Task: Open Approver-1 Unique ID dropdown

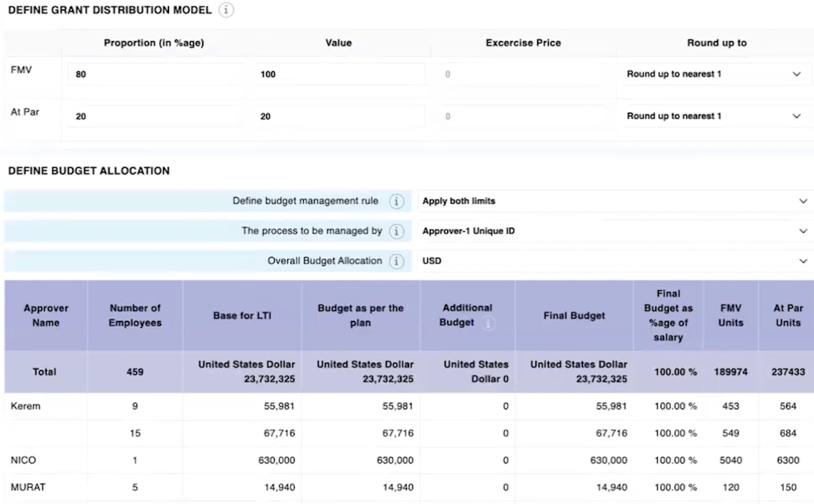Action: tap(615, 231)
